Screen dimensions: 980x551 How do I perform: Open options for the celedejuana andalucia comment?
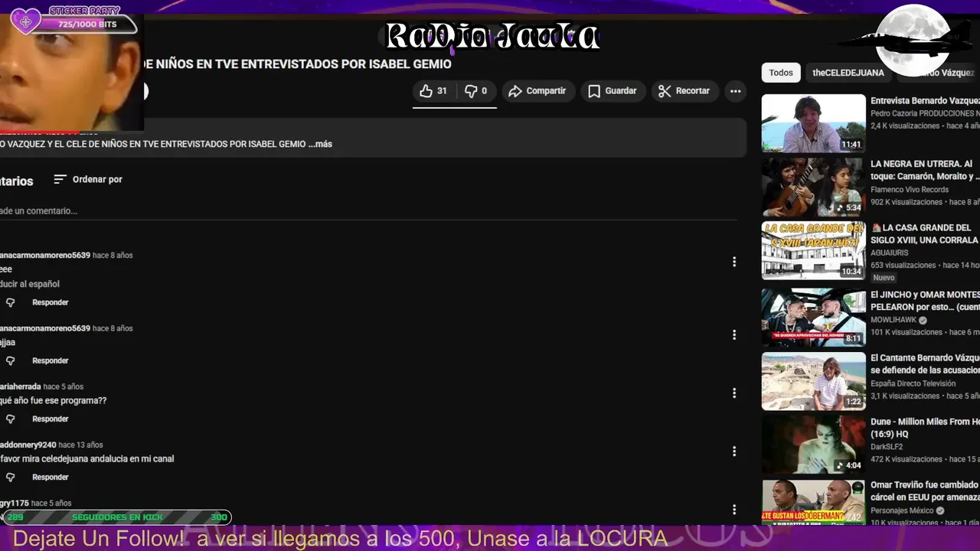[734, 452]
